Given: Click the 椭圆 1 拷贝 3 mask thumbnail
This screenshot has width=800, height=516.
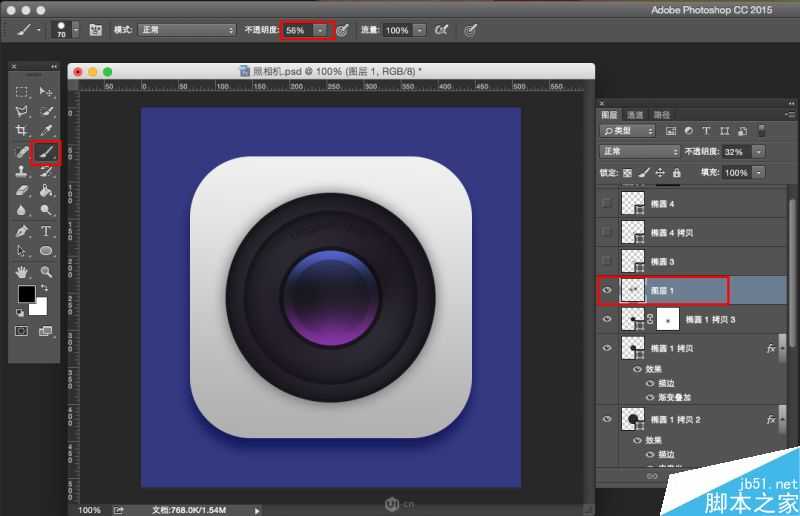Looking at the screenshot, I should [x=666, y=319].
